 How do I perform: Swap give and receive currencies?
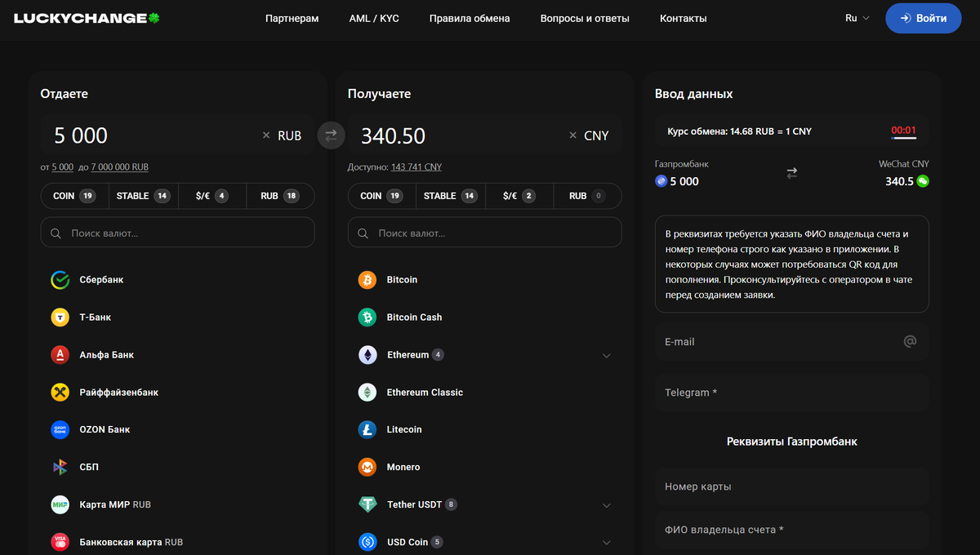click(331, 135)
